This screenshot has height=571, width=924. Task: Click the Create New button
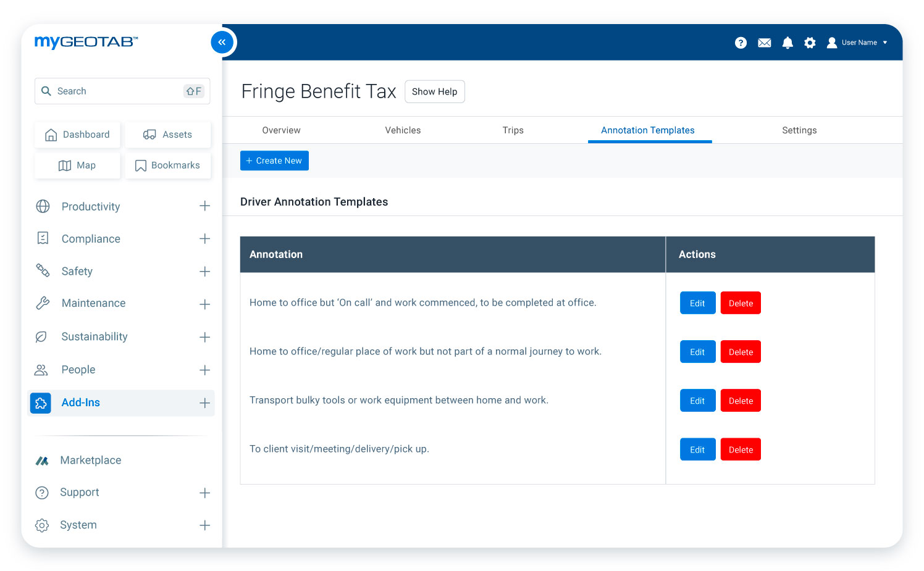point(274,160)
